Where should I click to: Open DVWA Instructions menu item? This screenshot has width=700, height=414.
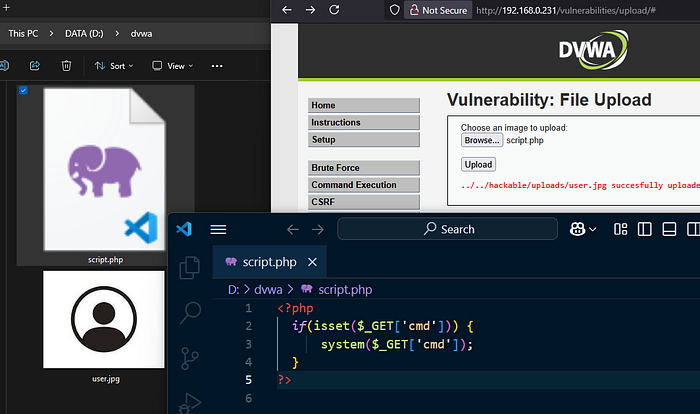click(x=364, y=122)
